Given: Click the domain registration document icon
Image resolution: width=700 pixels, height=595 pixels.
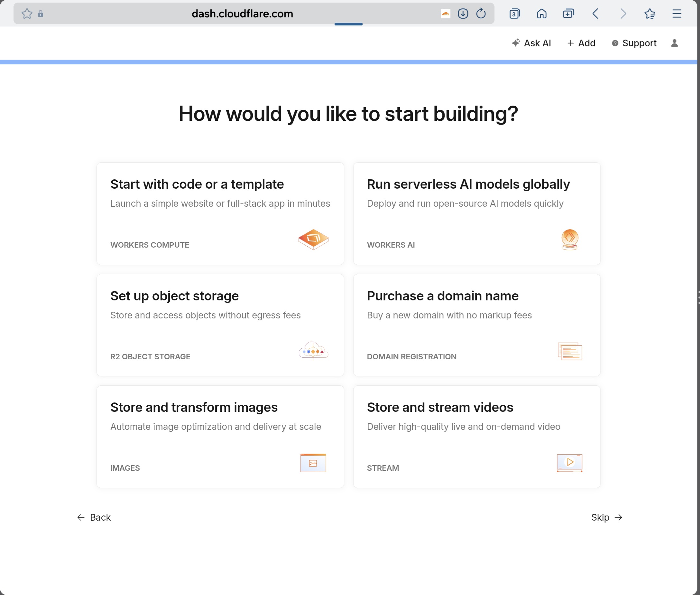Looking at the screenshot, I should [x=570, y=351].
